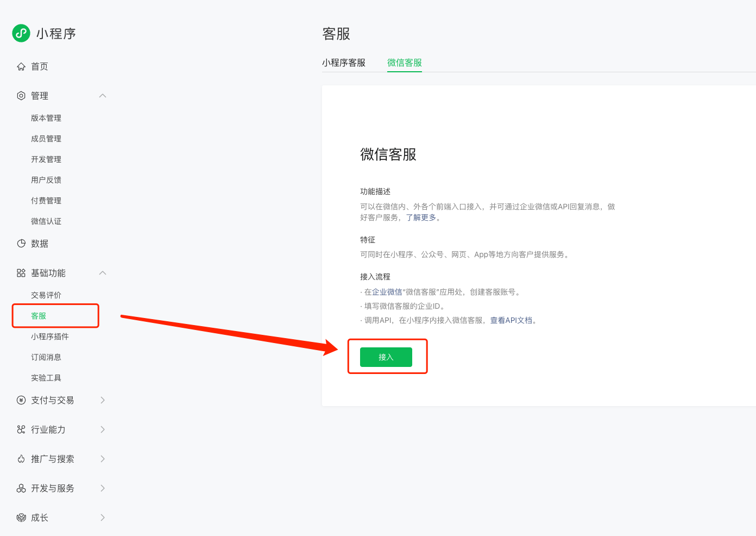Click the 支付与交易 yen icon
The image size is (756, 536).
pos(21,400)
